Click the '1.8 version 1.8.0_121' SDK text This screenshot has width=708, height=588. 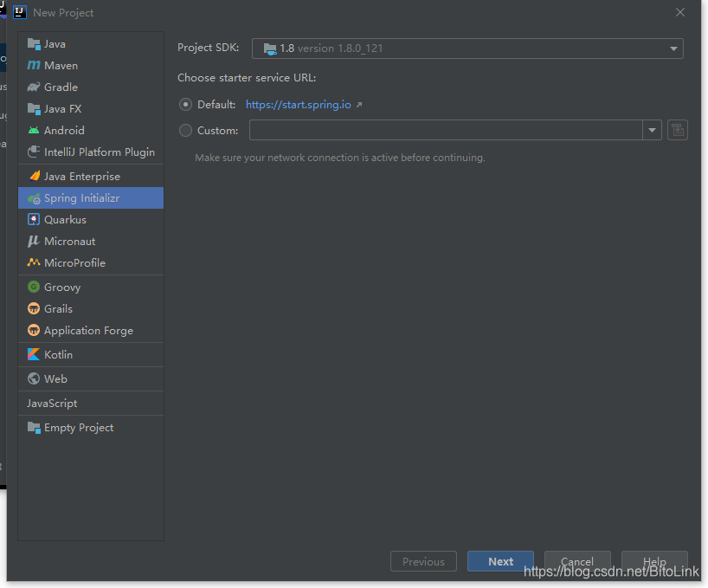click(x=331, y=48)
